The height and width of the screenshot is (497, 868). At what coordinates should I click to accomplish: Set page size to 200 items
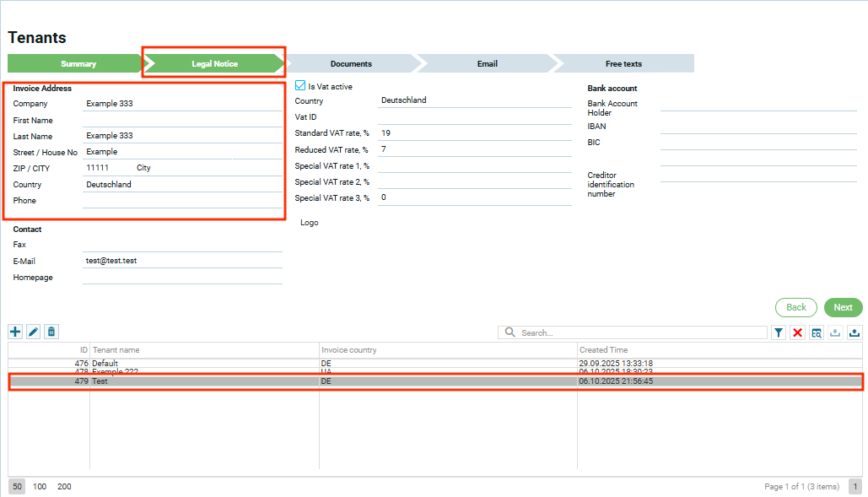pos(64,487)
